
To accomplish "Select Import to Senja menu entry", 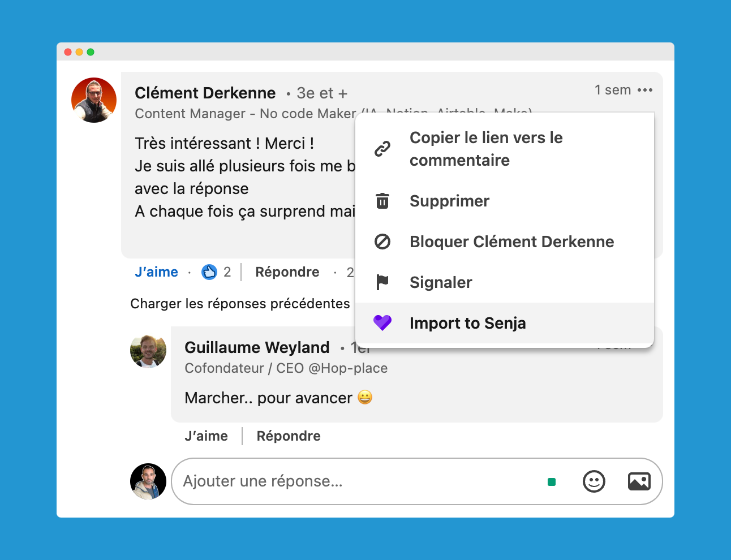I will point(505,323).
